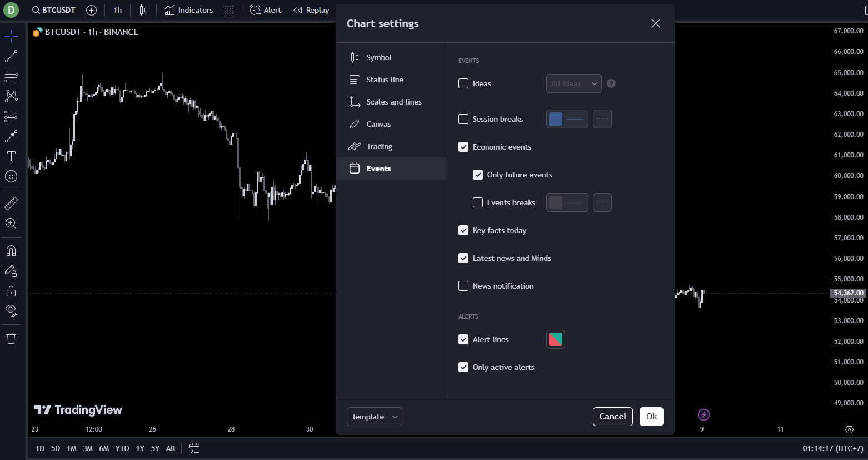Image resolution: width=868 pixels, height=460 pixels.
Task: Click the purple lightning event marker
Action: (704, 414)
